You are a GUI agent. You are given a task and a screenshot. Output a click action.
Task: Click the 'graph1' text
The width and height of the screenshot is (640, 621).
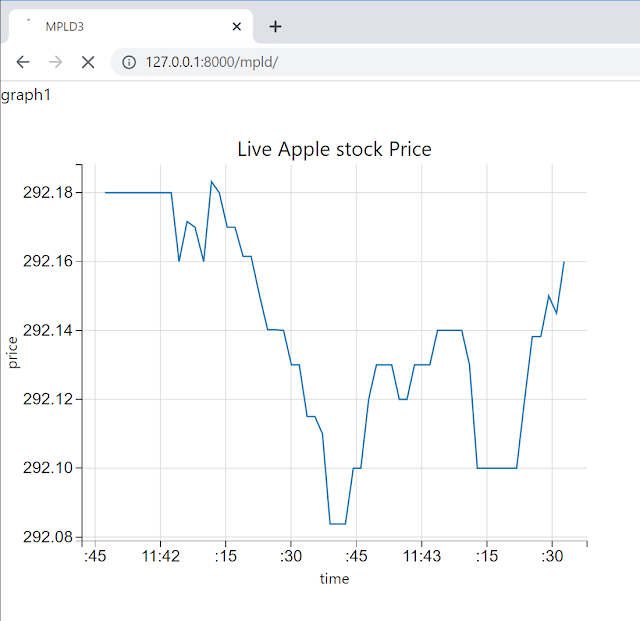coord(26,95)
